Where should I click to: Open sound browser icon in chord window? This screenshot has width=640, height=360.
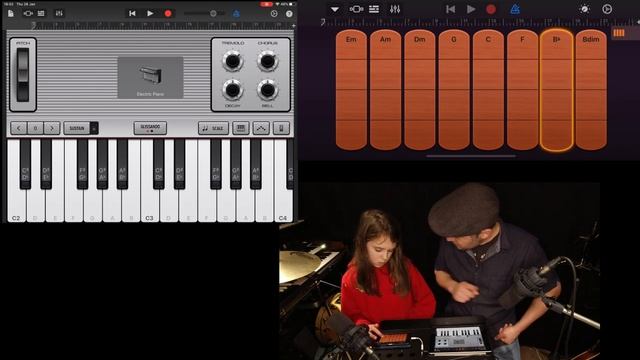click(x=356, y=9)
